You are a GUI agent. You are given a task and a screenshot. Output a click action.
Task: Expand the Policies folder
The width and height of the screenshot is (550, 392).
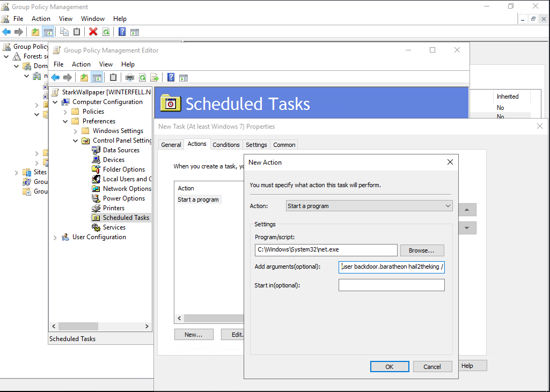(65, 112)
